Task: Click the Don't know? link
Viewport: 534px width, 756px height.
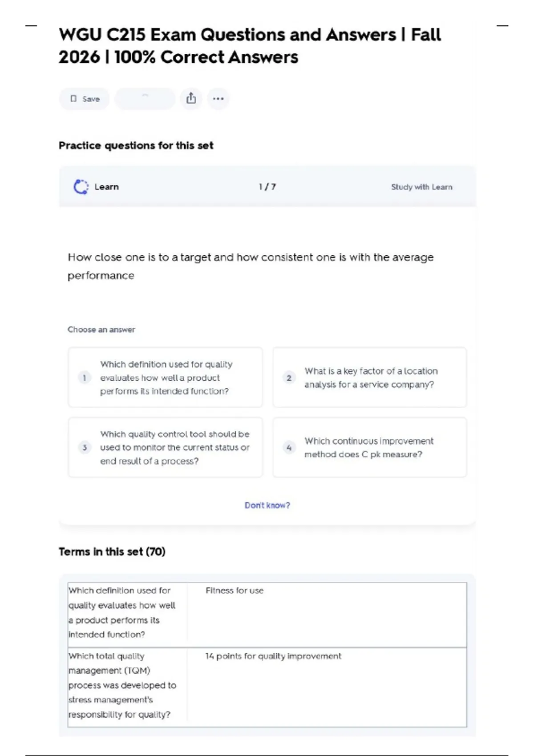Action: [267, 505]
